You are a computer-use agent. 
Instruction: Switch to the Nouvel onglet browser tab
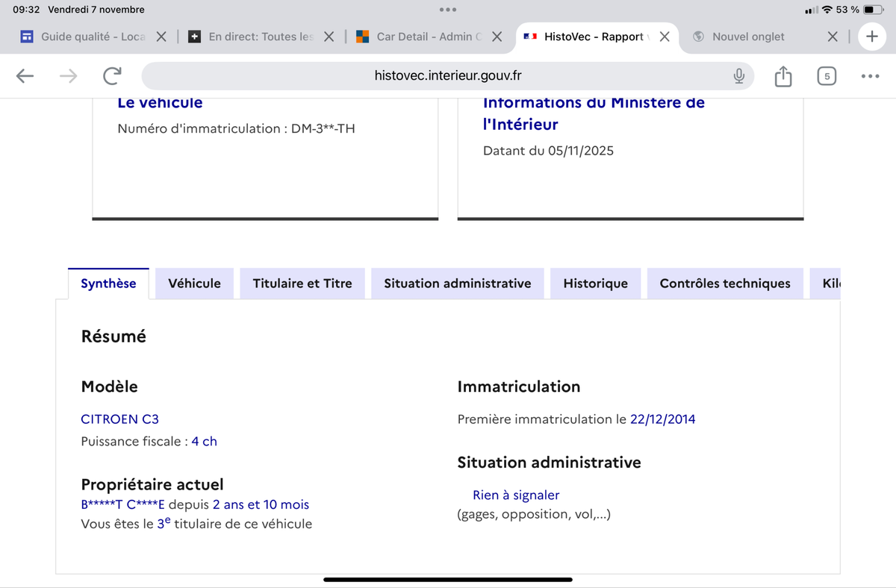point(748,37)
